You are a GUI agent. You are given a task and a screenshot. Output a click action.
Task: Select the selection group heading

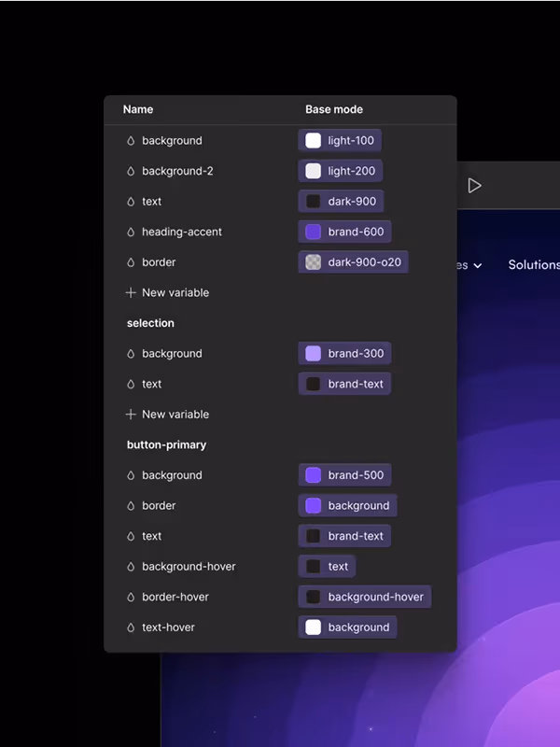150,323
